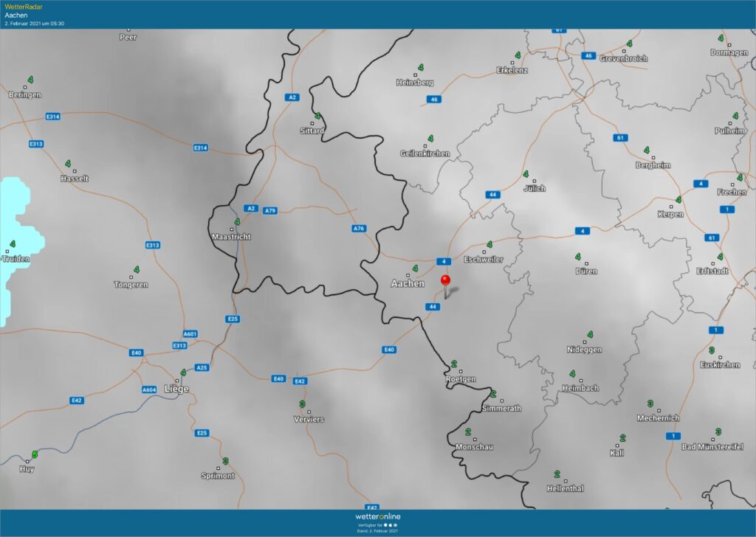
Task: Click the Peer city label
Action: click(x=128, y=37)
